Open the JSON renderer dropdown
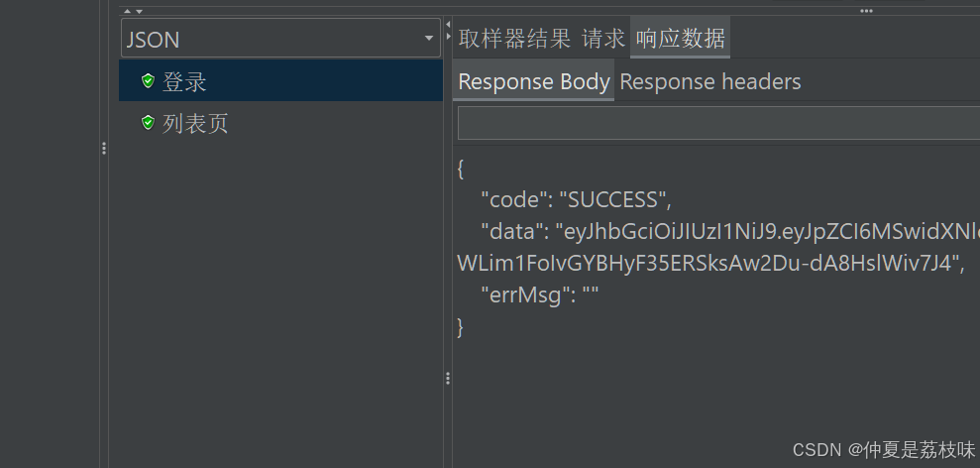The image size is (980, 468). pos(280,38)
